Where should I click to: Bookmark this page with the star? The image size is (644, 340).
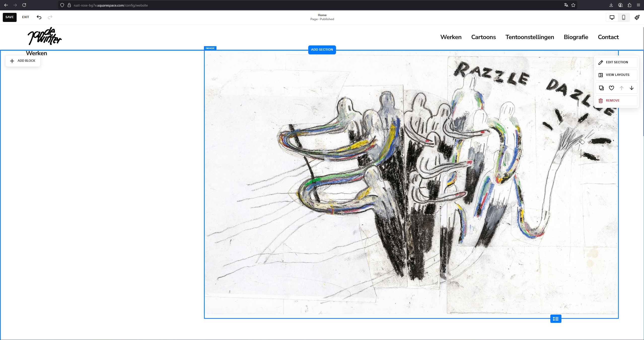[x=573, y=5]
